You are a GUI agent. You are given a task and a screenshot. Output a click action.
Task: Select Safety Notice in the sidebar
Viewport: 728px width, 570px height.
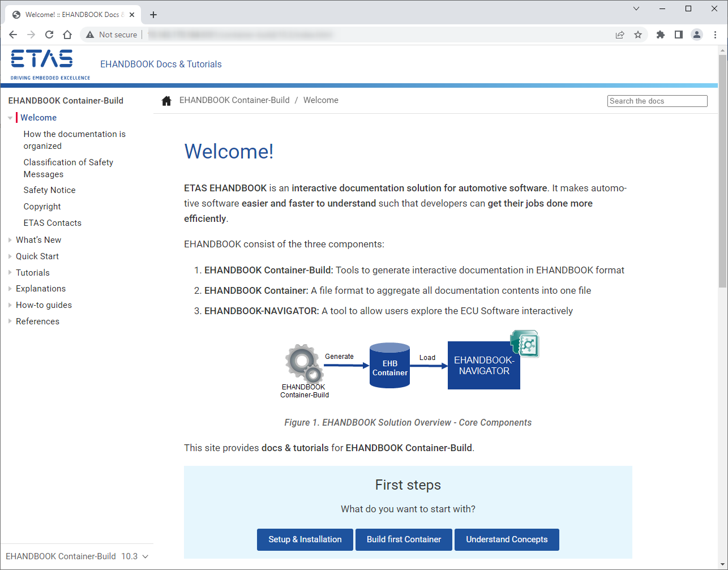49,190
